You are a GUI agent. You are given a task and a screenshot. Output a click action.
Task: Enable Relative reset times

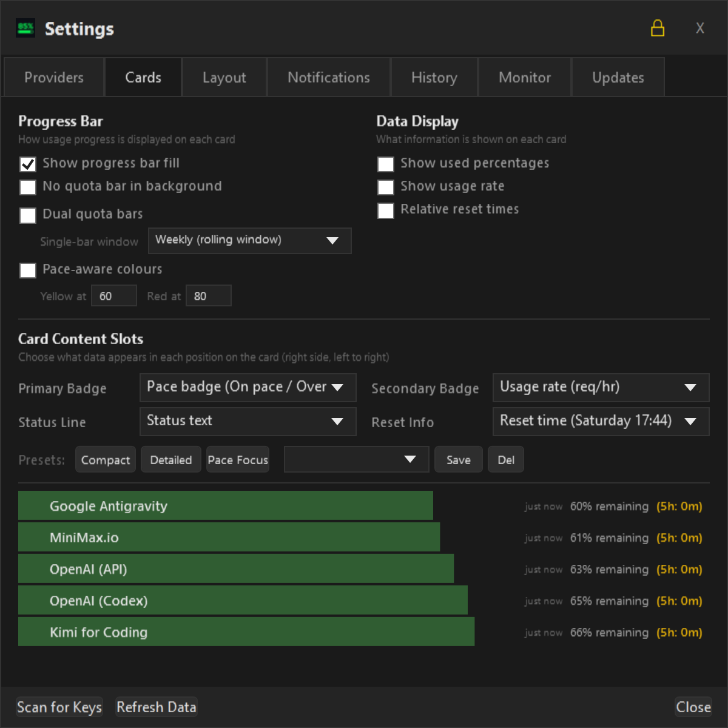click(x=386, y=210)
